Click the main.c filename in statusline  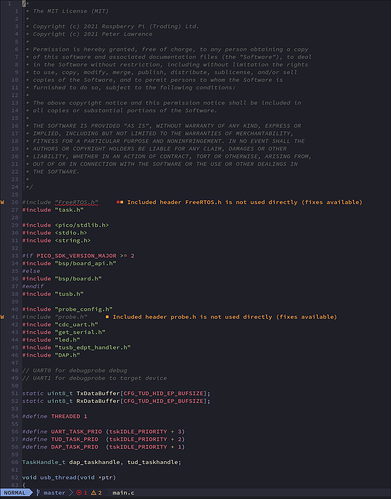point(123,493)
